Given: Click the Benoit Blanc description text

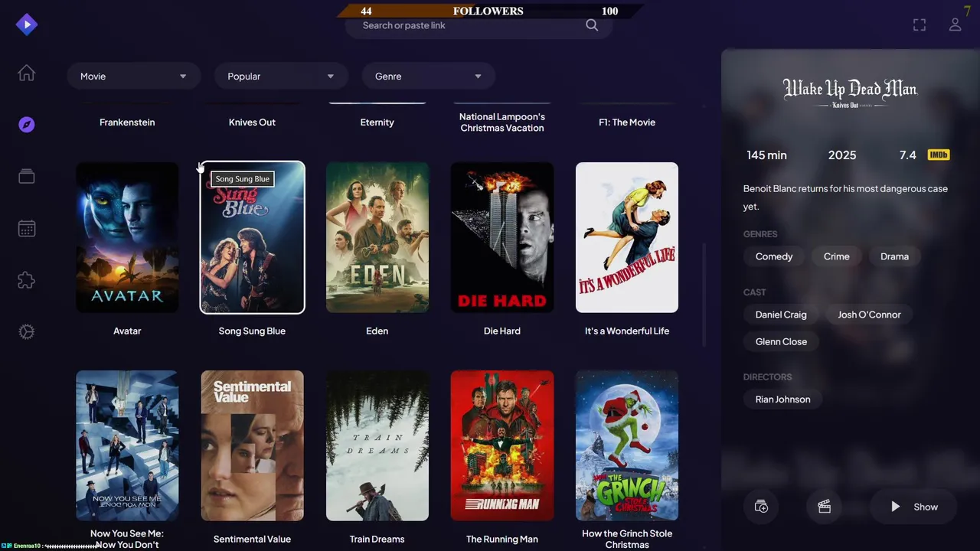Looking at the screenshot, I should pyautogui.click(x=845, y=197).
